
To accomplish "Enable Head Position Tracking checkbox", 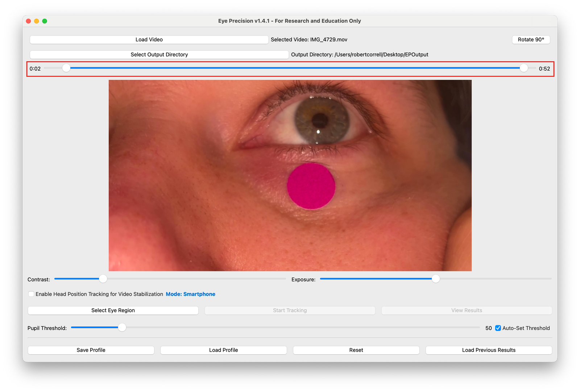I will point(32,294).
